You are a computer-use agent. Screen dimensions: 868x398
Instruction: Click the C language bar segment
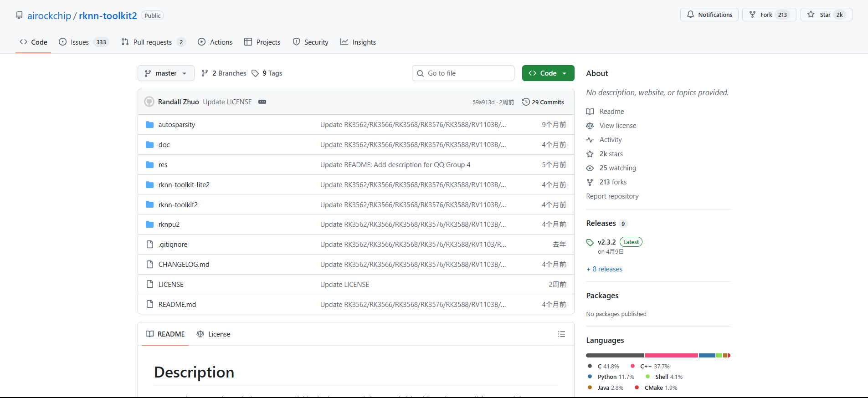[x=615, y=355]
